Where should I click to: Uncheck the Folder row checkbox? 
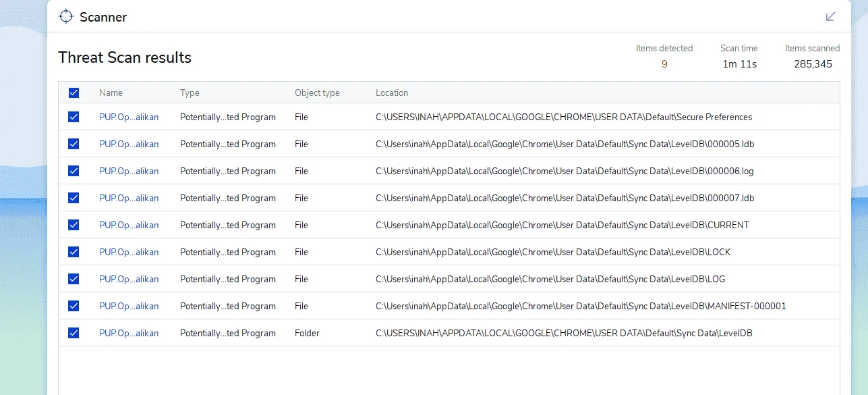point(74,333)
